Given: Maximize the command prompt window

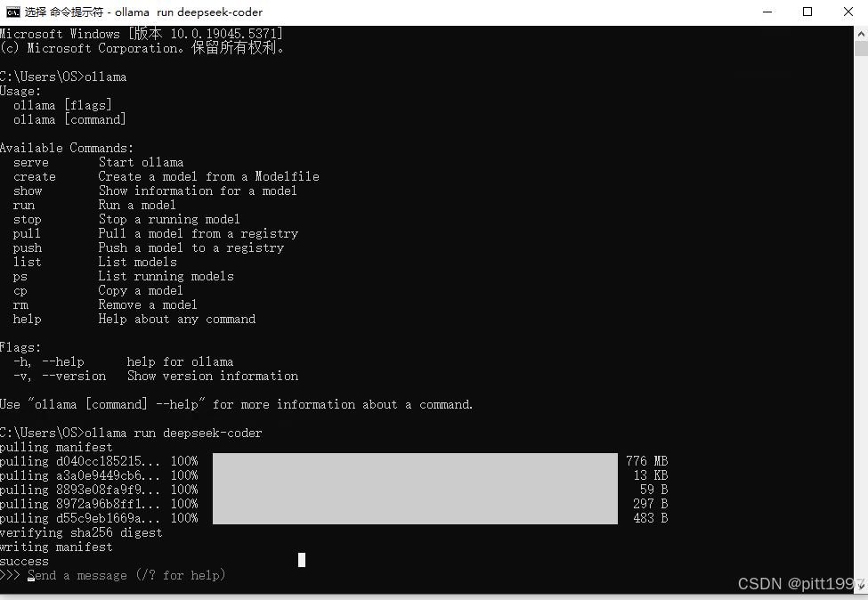Looking at the screenshot, I should (807, 12).
